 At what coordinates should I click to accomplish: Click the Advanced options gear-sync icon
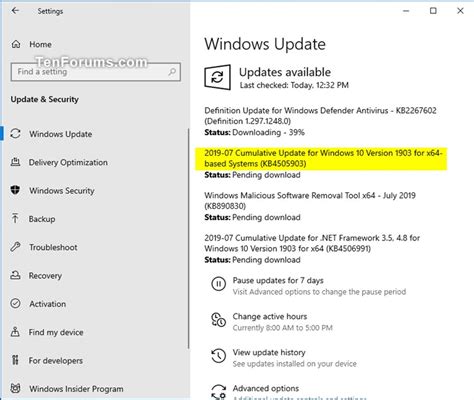(219, 392)
